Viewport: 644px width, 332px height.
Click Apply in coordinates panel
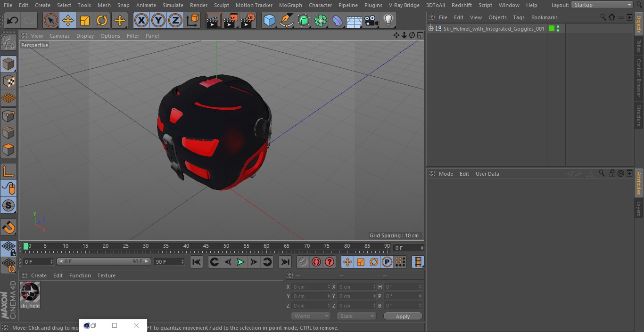tap(403, 316)
